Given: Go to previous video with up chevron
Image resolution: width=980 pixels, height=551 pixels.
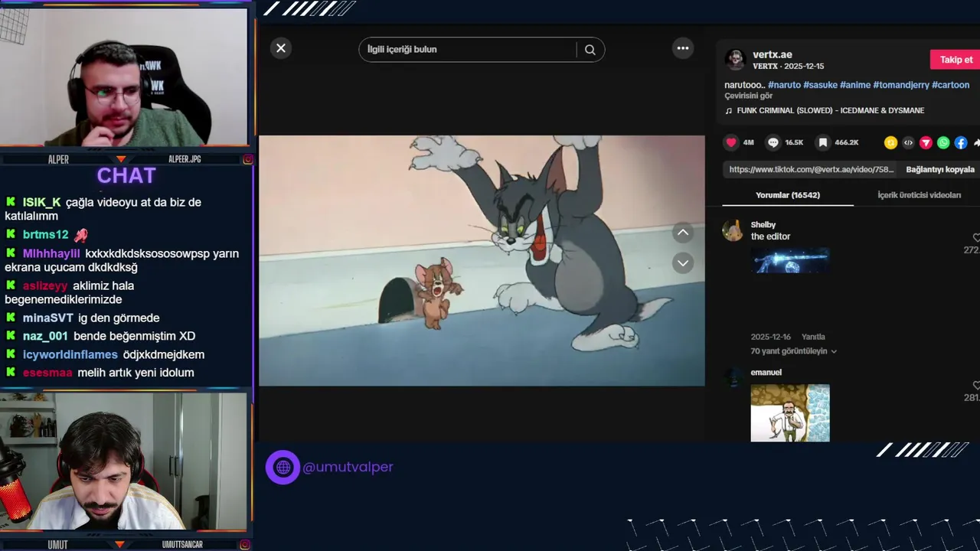Looking at the screenshot, I should (683, 233).
